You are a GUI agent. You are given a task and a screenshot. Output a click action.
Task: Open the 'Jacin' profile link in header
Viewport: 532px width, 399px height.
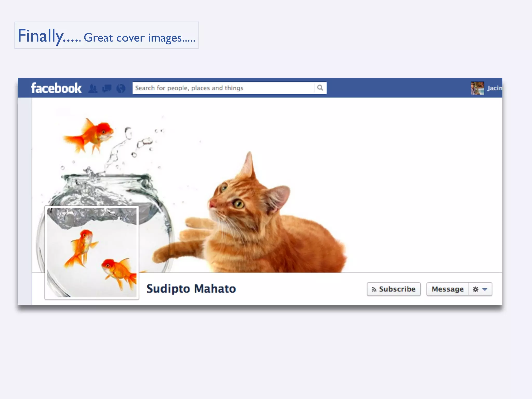(495, 88)
